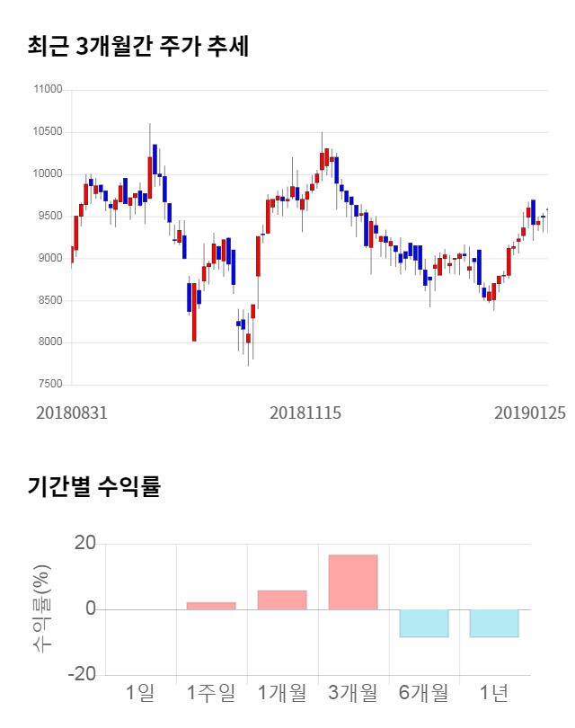The height and width of the screenshot is (728, 575).
Task: Click the 1일 axis label
Action: click(x=140, y=693)
